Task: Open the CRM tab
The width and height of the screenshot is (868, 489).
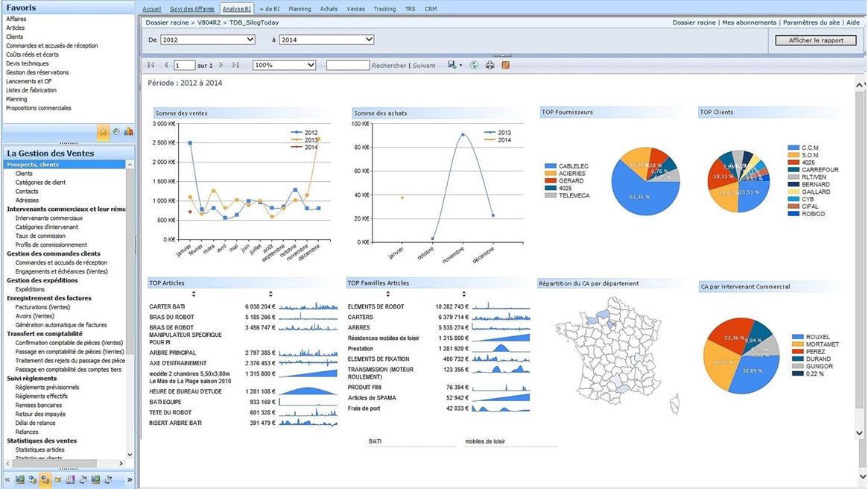Action: (431, 9)
